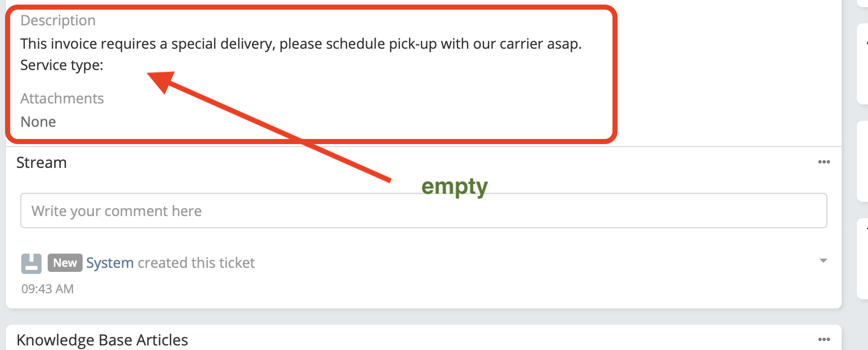This screenshot has height=350, width=868.
Task: Open the Stream panel options menu
Action: [x=824, y=162]
